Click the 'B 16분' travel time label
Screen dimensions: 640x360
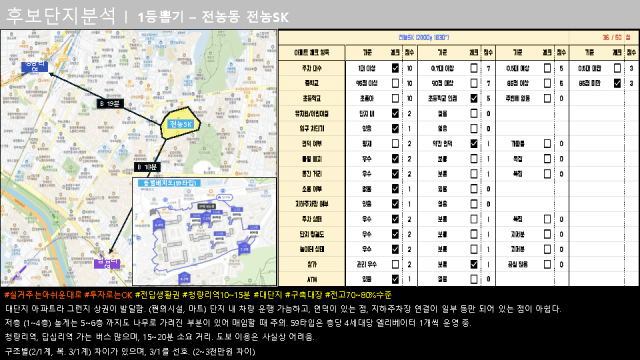[x=147, y=167]
